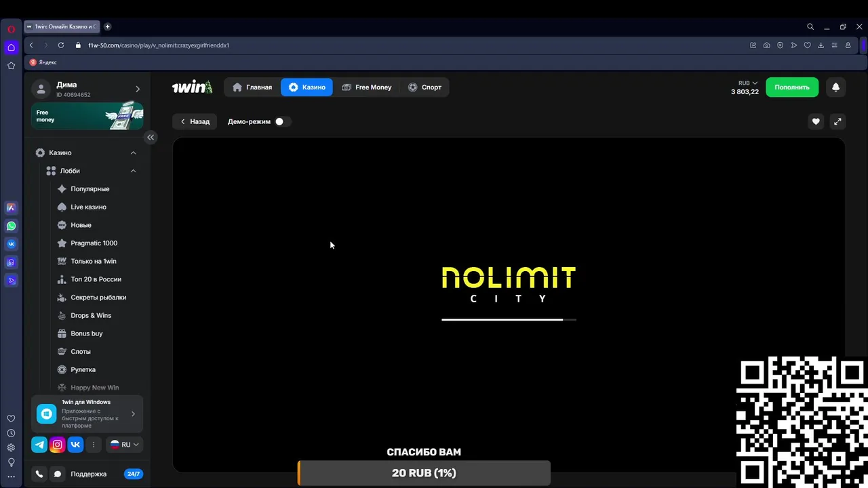Go back in browser history
The image size is (868, 488).
[x=31, y=45]
